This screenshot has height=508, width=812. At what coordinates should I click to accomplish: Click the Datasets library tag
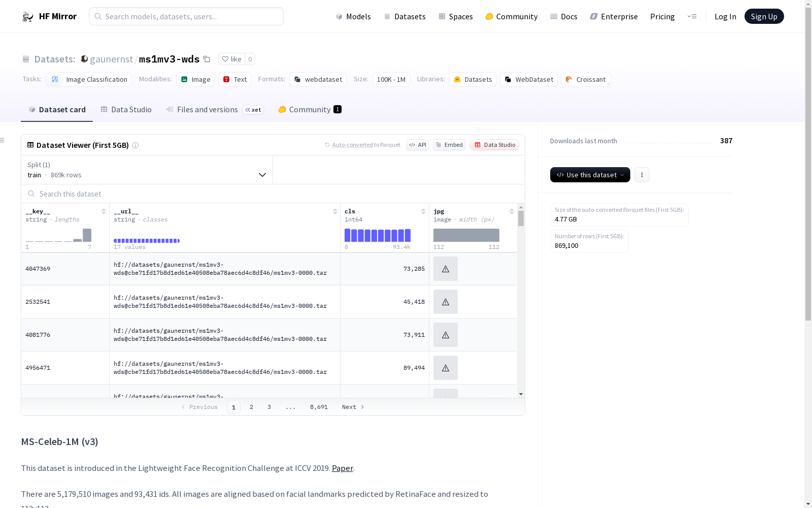pyautogui.click(x=473, y=79)
